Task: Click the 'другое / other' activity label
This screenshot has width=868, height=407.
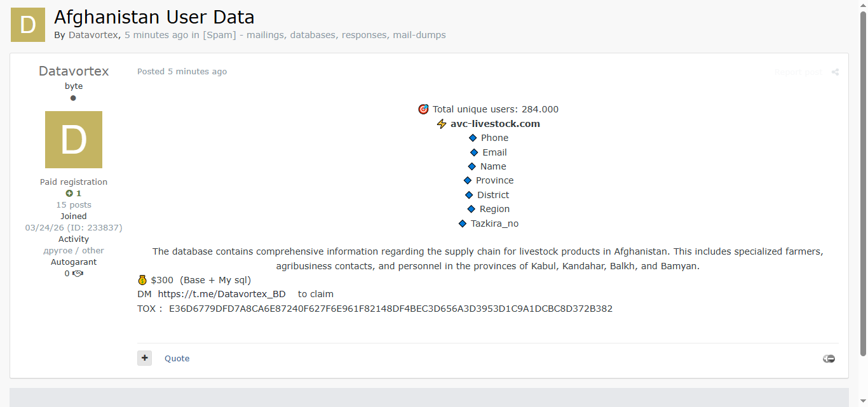Action: (74, 251)
